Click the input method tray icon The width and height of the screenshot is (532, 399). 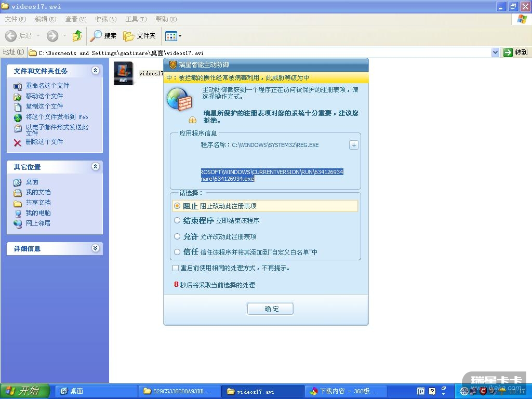point(421,391)
